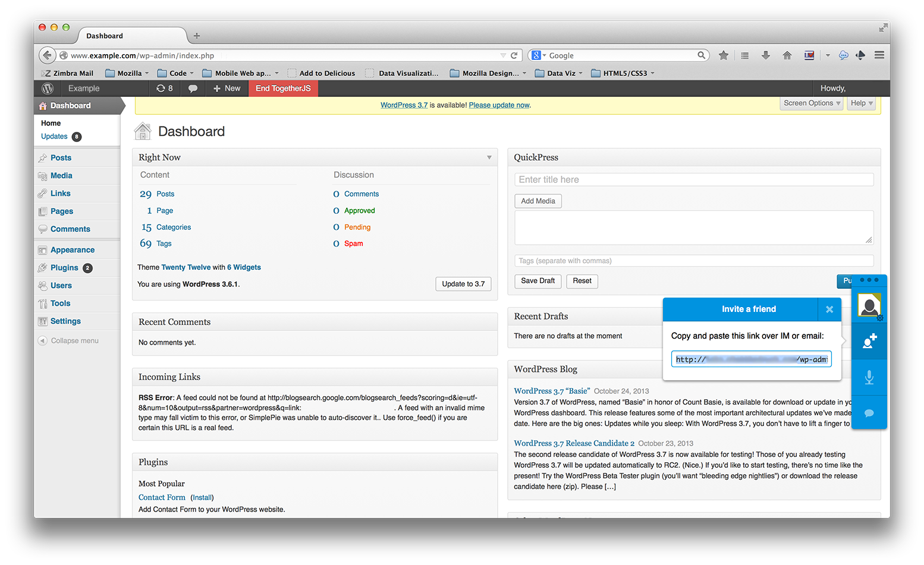Open the Twenty Twelve theme link
Screen dimensions: 924x565
coord(186,267)
